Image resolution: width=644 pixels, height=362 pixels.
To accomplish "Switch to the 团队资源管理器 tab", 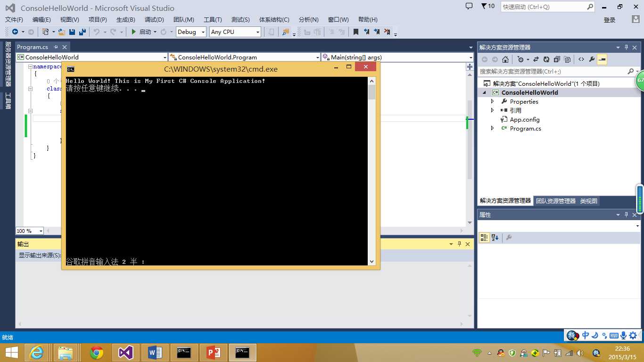I will pyautogui.click(x=556, y=201).
